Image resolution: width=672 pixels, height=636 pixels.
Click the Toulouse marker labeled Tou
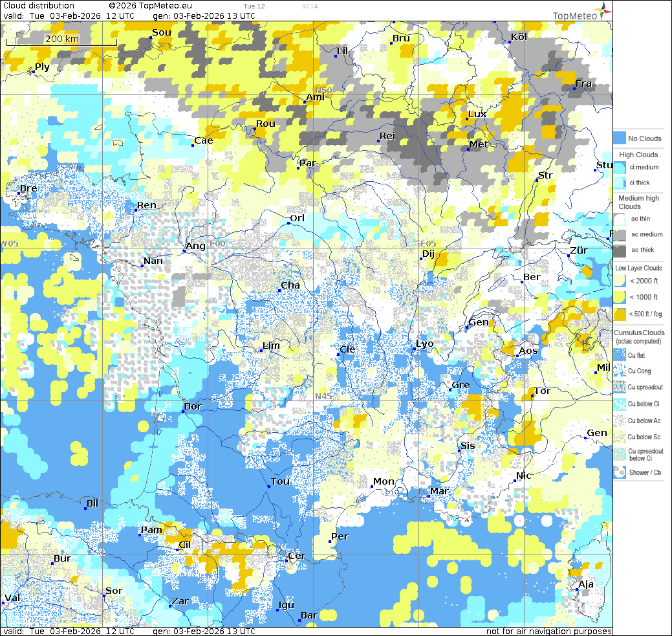268,487
